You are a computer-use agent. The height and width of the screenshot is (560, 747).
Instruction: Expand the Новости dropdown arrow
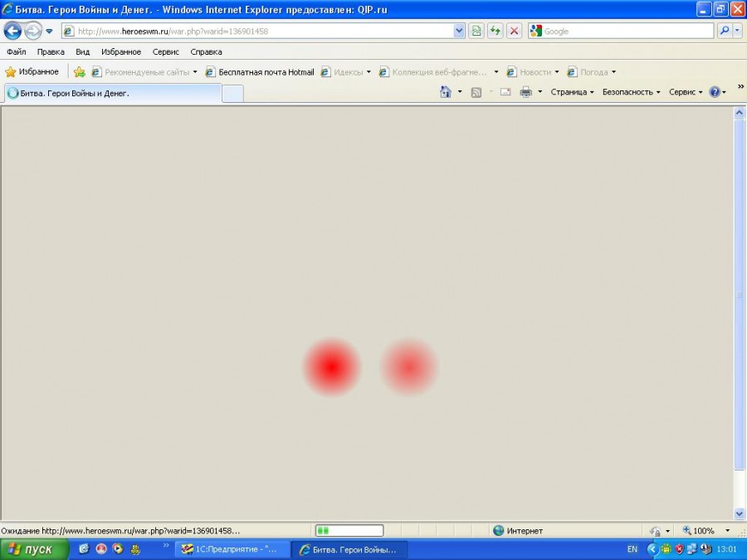[556, 72]
